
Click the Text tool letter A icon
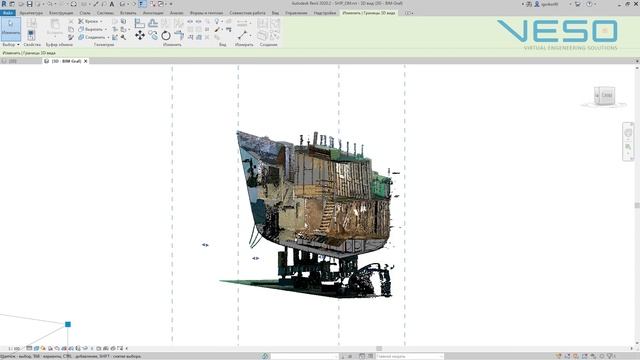point(111,4)
